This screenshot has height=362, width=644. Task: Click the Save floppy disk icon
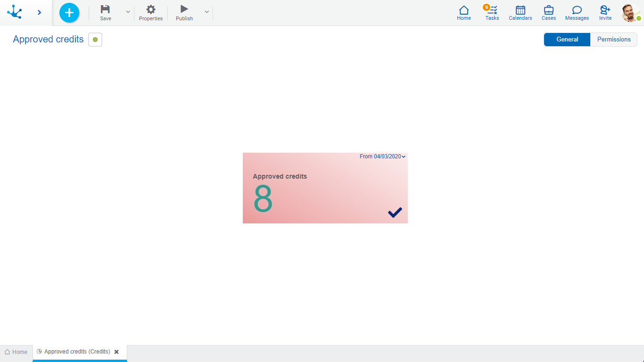click(x=106, y=9)
